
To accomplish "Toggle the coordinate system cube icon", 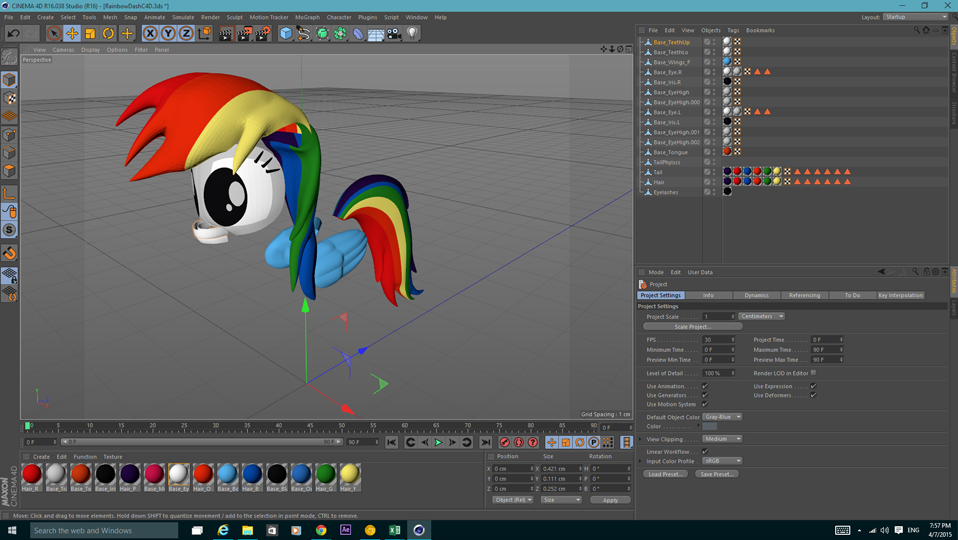I will (x=205, y=34).
